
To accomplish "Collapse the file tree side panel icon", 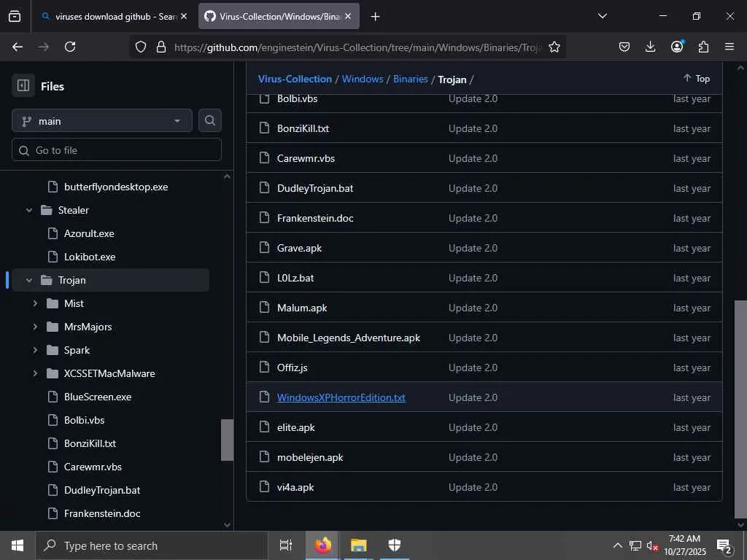I will (23, 86).
